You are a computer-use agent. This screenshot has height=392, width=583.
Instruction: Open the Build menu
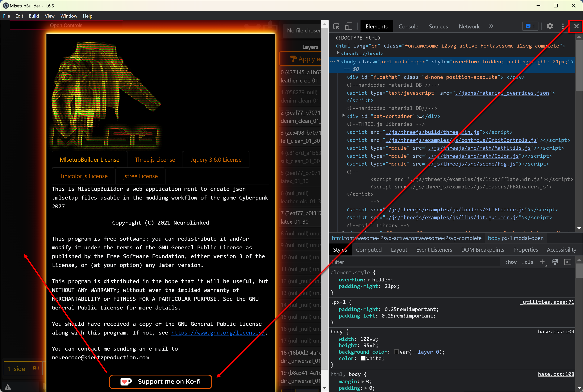[34, 16]
